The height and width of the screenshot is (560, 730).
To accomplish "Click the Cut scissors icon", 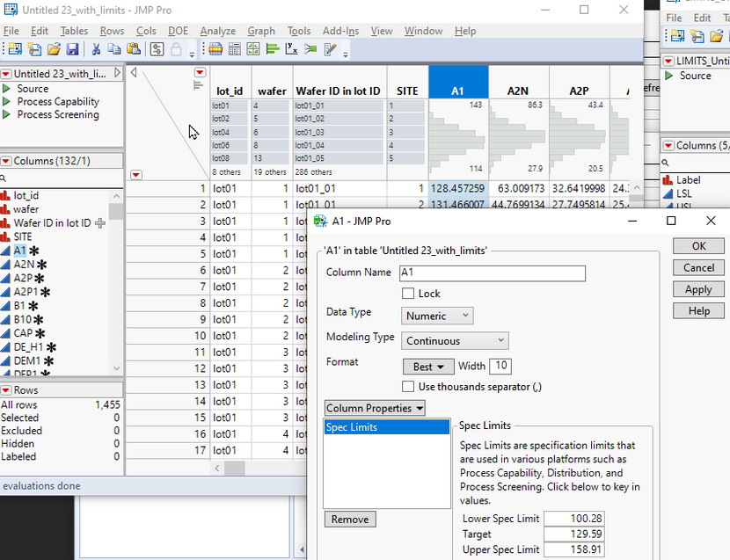I will tap(96, 50).
